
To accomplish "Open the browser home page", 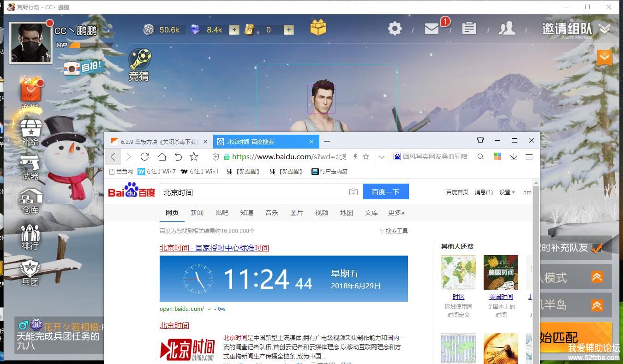I will pos(162,157).
